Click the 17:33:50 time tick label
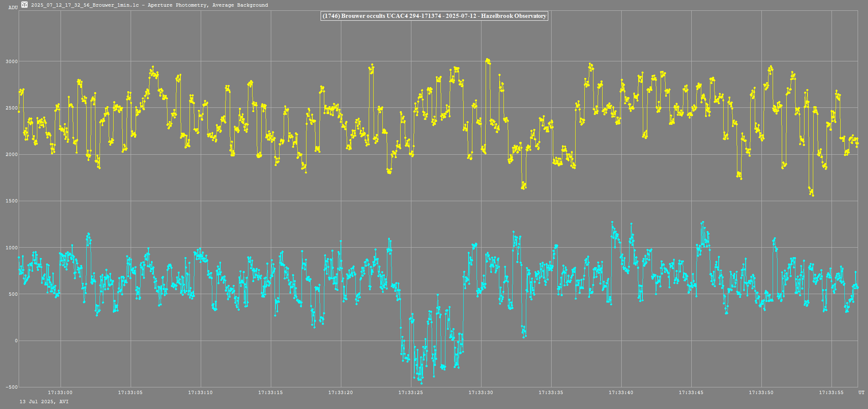868x409 pixels. [761, 392]
